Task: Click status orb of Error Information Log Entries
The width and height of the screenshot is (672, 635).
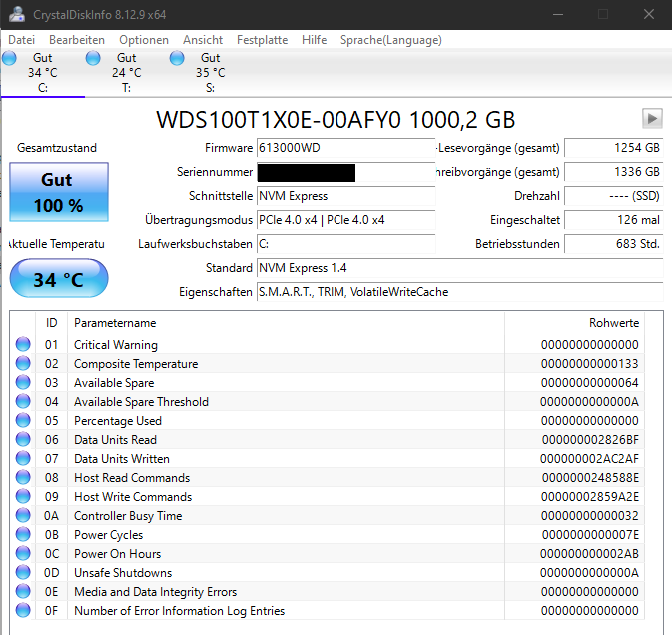Action: point(23,610)
